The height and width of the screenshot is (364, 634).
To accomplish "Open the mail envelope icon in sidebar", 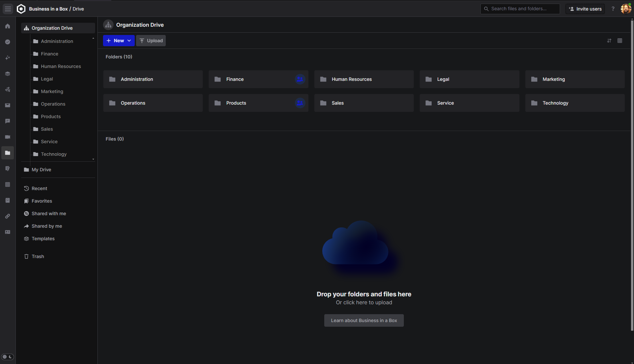I will coord(8,105).
